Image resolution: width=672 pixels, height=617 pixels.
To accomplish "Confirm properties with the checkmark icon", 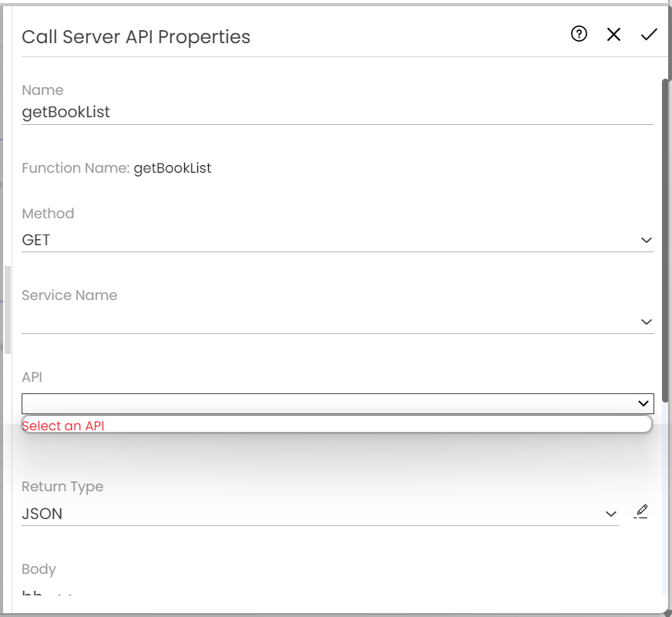I will 649,34.
